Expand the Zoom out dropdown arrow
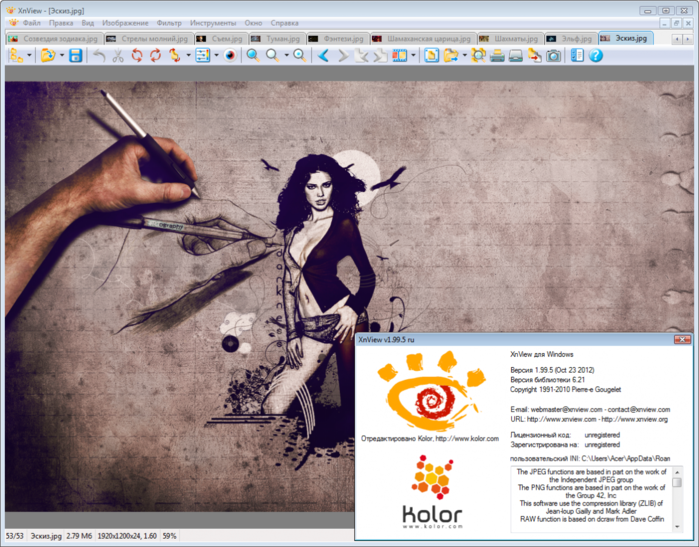Viewport: 699px width, 547px height. 286,56
